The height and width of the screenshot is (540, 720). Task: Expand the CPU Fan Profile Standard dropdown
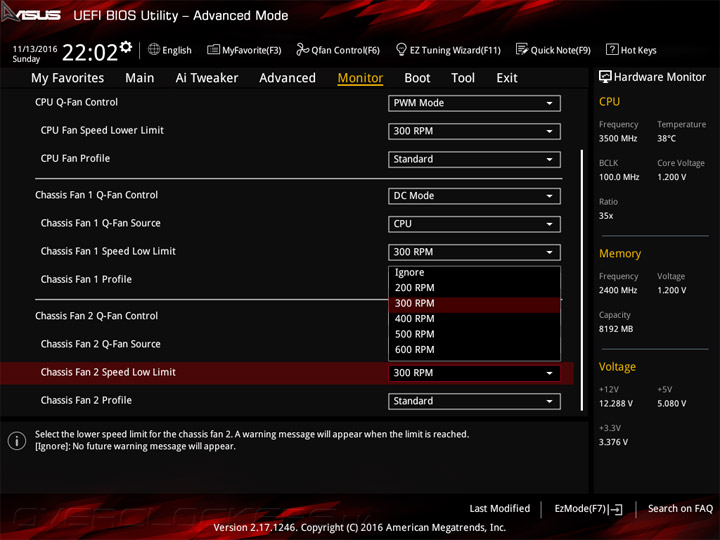pos(474,159)
